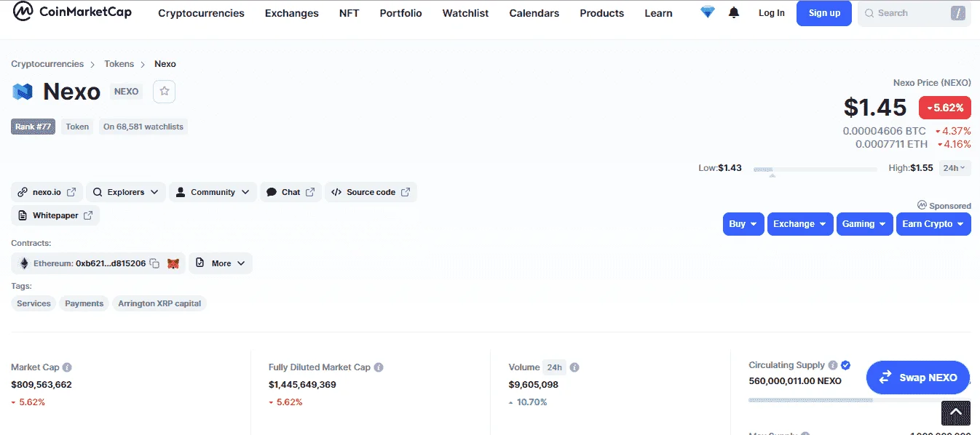This screenshot has width=980, height=435.
Task: Open the Source code link
Action: (371, 192)
